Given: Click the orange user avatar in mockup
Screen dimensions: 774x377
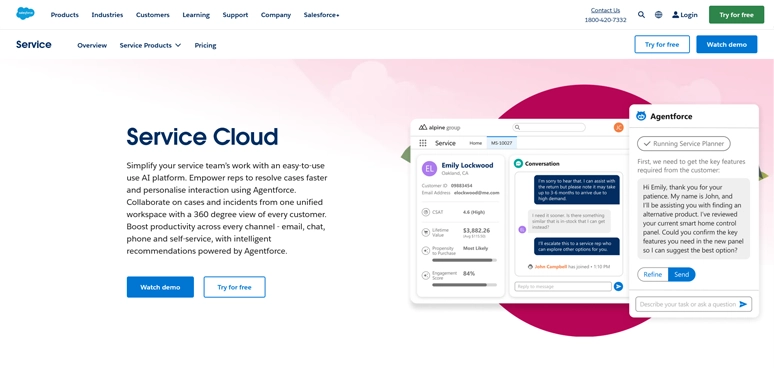Looking at the screenshot, I should tap(619, 127).
